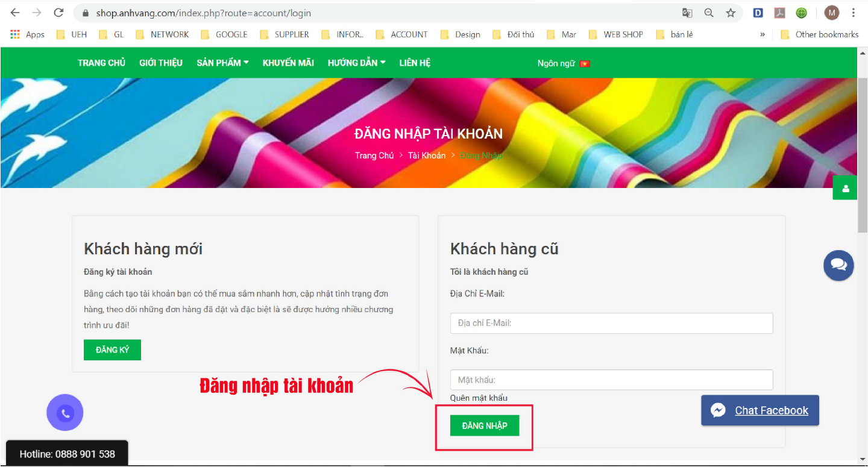Screen dimensions: 868x467
Task: Open the blue chat bubble widget
Action: click(x=838, y=265)
